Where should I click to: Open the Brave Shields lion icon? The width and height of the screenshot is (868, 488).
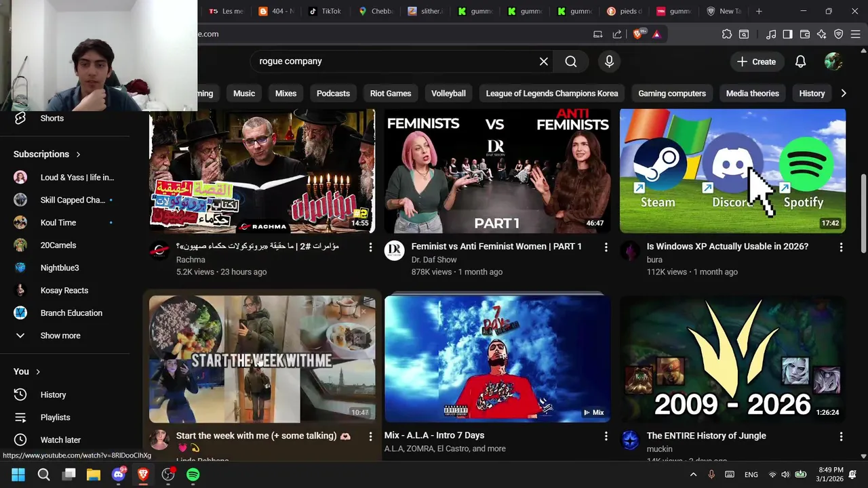[639, 34]
